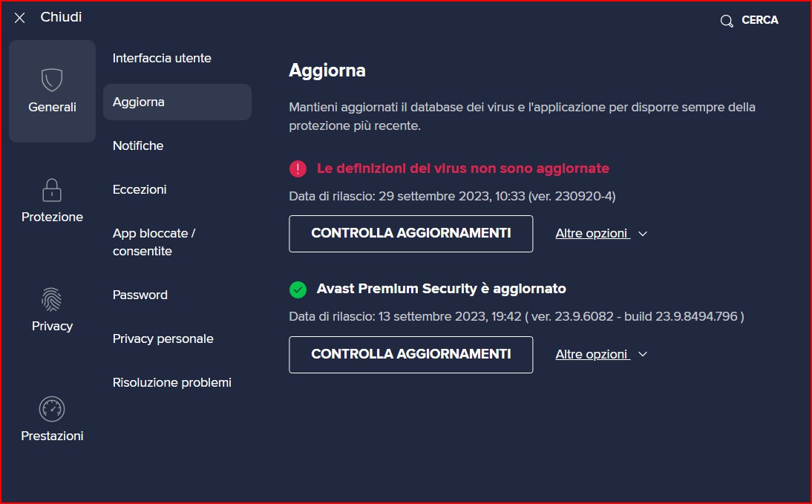The image size is (812, 504).
Task: Open Privacy personale settings
Action: point(163,338)
